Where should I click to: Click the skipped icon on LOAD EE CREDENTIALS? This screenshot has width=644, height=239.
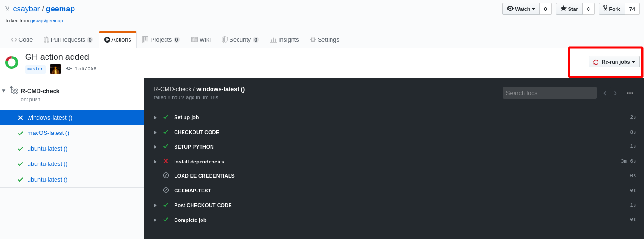point(166,175)
